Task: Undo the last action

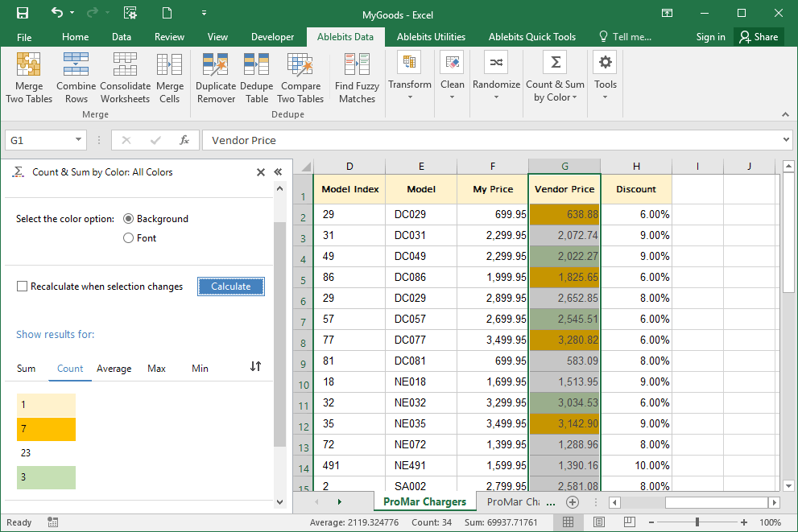Action: (57, 13)
